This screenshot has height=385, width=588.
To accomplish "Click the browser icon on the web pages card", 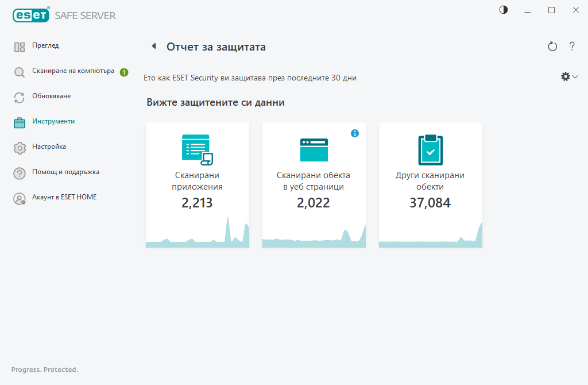I will click(314, 149).
